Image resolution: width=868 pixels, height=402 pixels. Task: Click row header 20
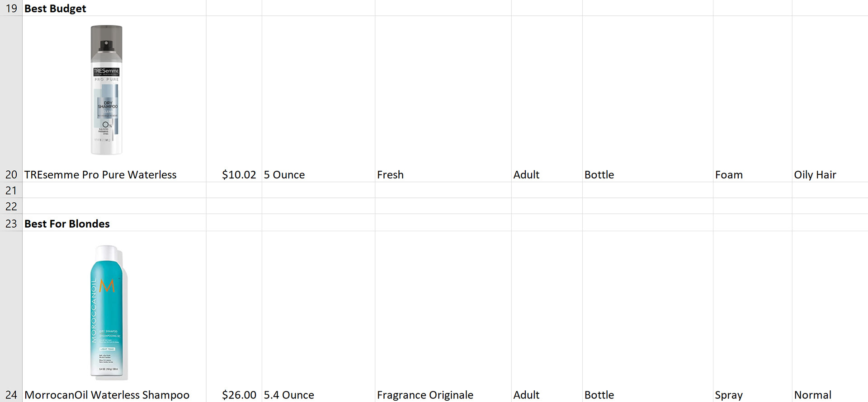pyautogui.click(x=11, y=99)
